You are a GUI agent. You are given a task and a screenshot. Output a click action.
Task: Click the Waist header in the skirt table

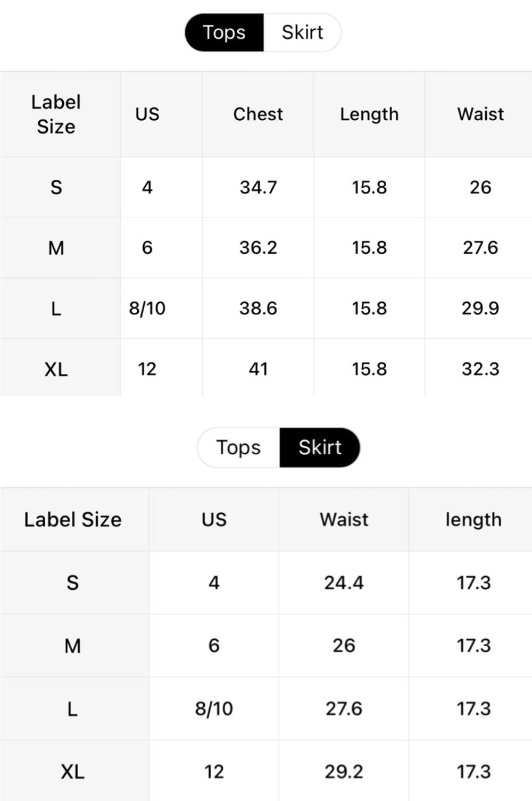(x=344, y=520)
